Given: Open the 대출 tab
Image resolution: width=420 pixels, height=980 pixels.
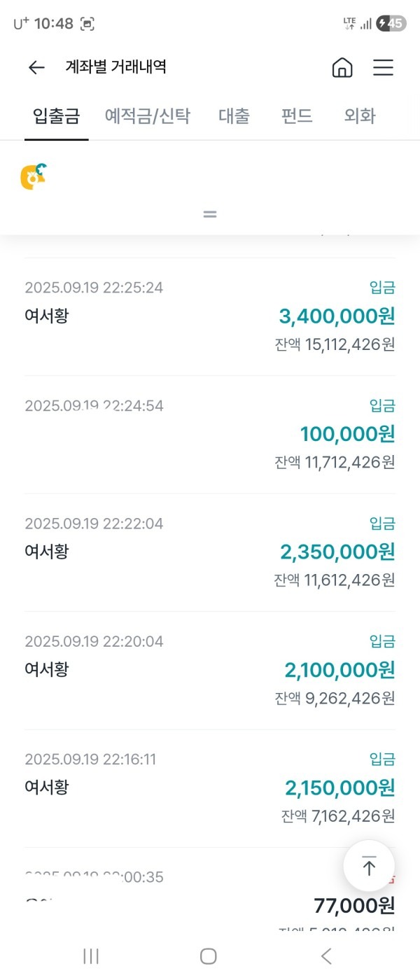Looking at the screenshot, I should point(234,116).
